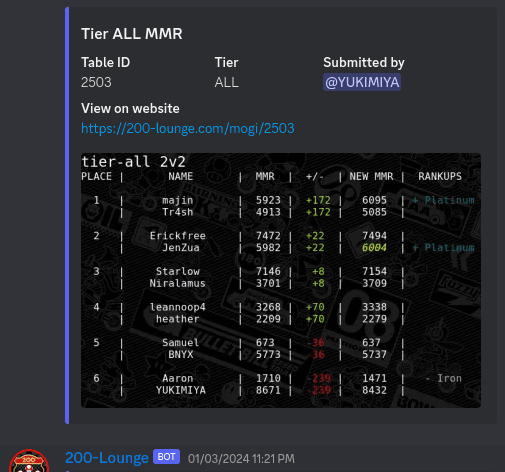This screenshot has width=505, height=472.
Task: Click the 200-Lounge bot avatar
Action: coord(29,461)
